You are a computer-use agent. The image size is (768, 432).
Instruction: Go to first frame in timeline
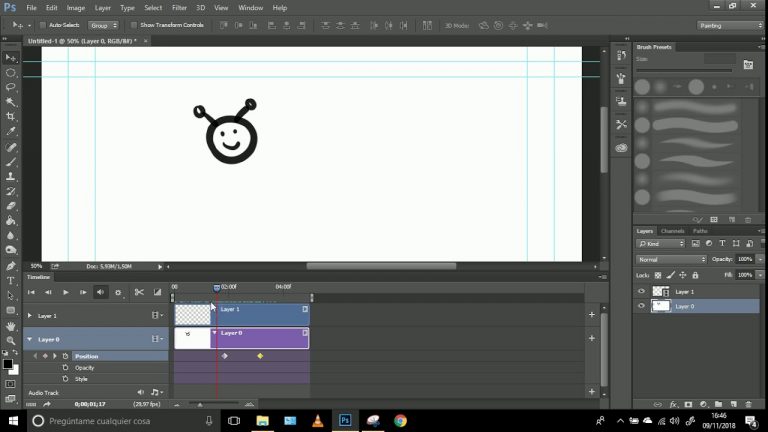pyautogui.click(x=31, y=292)
